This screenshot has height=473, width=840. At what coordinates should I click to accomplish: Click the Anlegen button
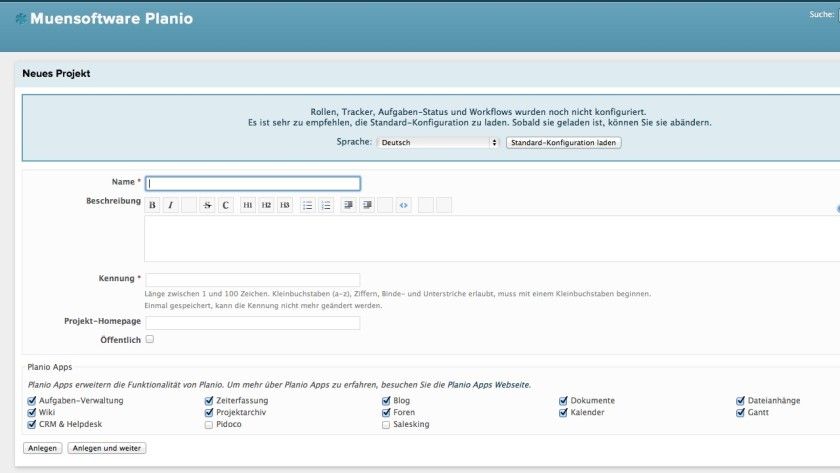(x=42, y=448)
